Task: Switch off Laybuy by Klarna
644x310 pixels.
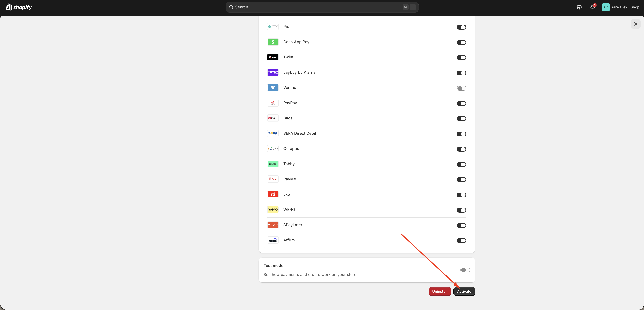Action: (461, 73)
